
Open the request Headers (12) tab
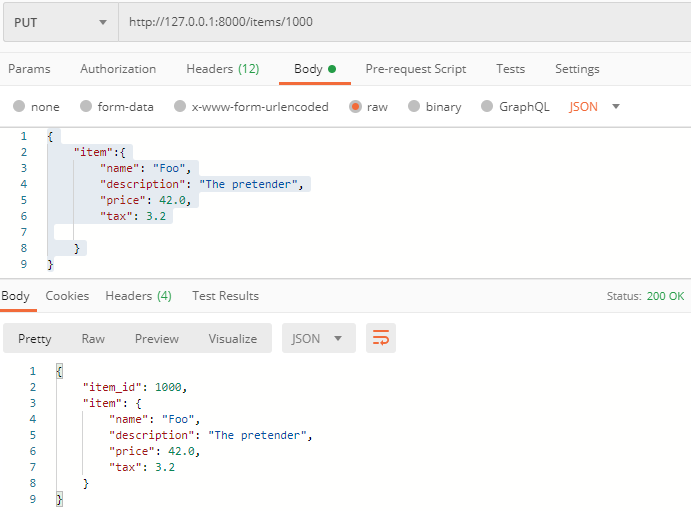(222, 69)
